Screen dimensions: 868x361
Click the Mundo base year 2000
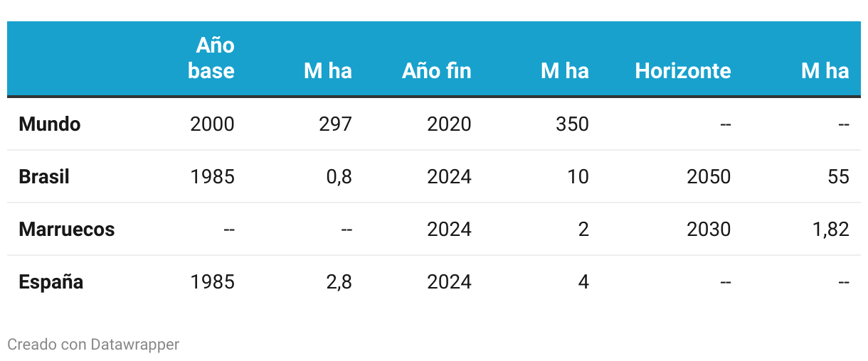coord(213,124)
